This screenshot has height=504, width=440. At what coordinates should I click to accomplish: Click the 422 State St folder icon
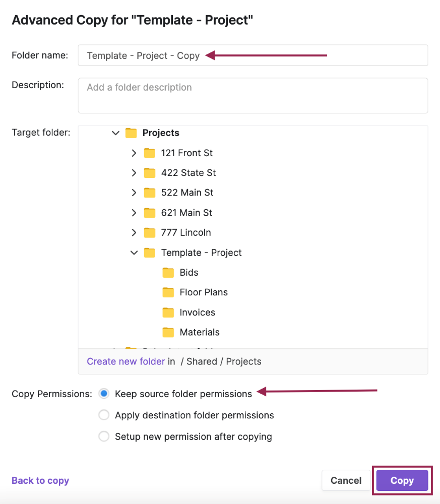[150, 173]
